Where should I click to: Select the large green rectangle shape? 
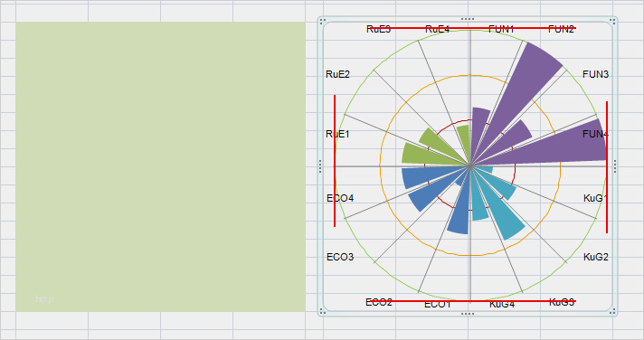click(160, 166)
